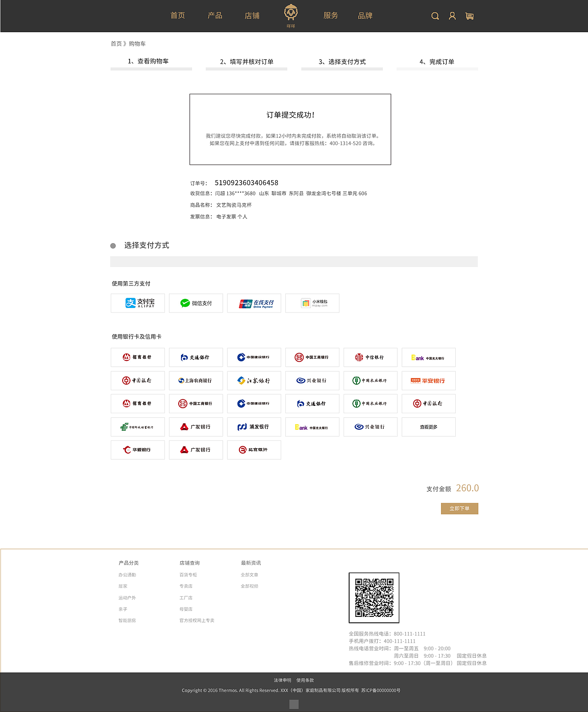Open the 店铺 menu item
588x712 pixels.
252,15
